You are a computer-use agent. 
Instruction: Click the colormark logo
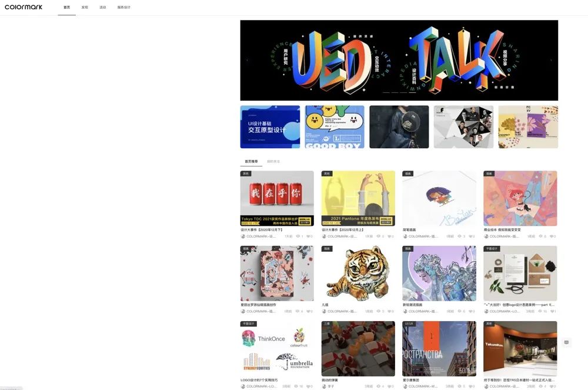point(24,7)
